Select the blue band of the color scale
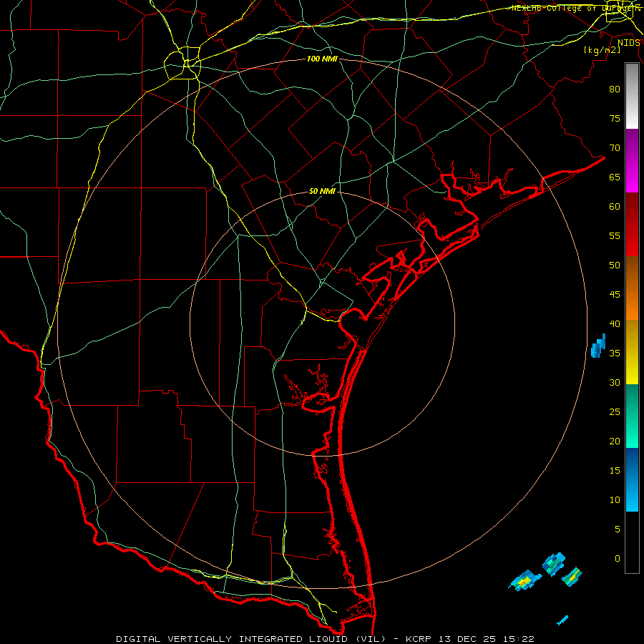Image resolution: width=644 pixels, height=644 pixels. click(x=632, y=479)
